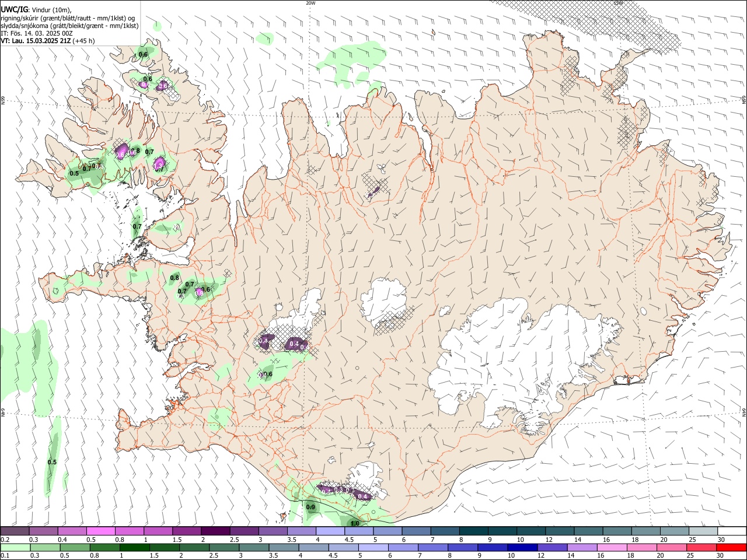This screenshot has width=747, height=560.
Task: Click the medium green 0.5 swatch, lower legend
Action: pyautogui.click(x=75, y=547)
